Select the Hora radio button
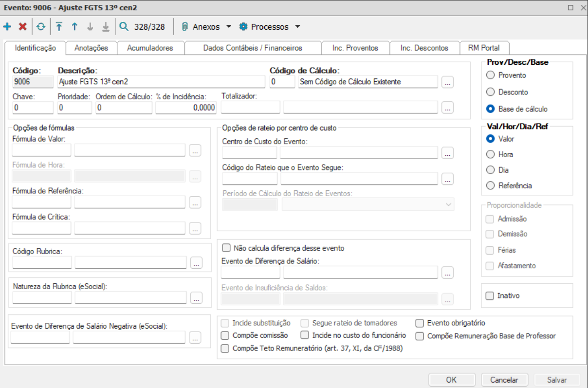 pyautogui.click(x=491, y=154)
